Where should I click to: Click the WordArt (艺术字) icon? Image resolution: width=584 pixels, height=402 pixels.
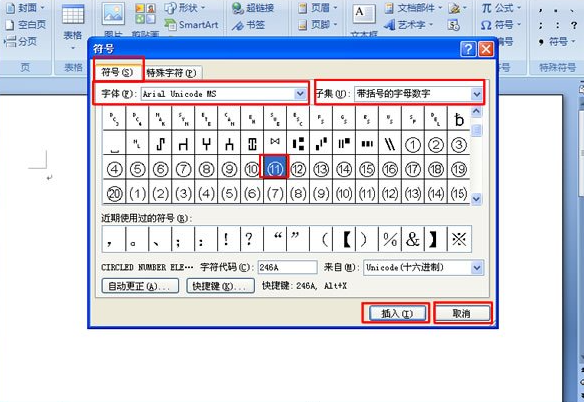click(390, 25)
